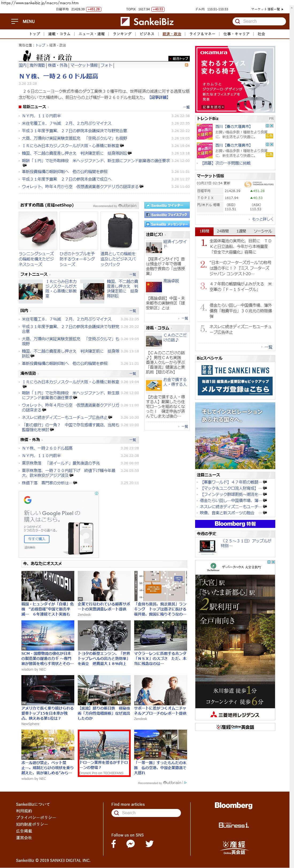Click breadcrumb トップ link
The height and width of the screenshot is (868, 294).
(40, 45)
